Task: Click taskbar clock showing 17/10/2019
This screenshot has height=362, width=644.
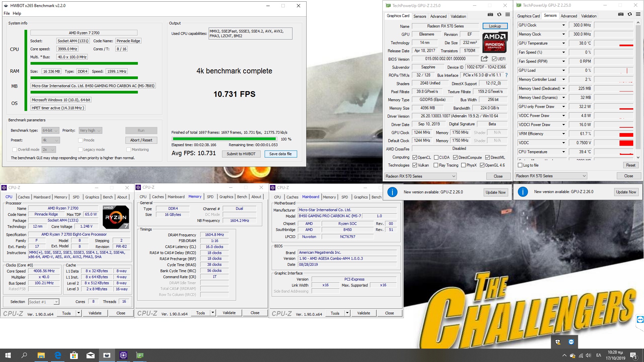Action: (x=615, y=355)
